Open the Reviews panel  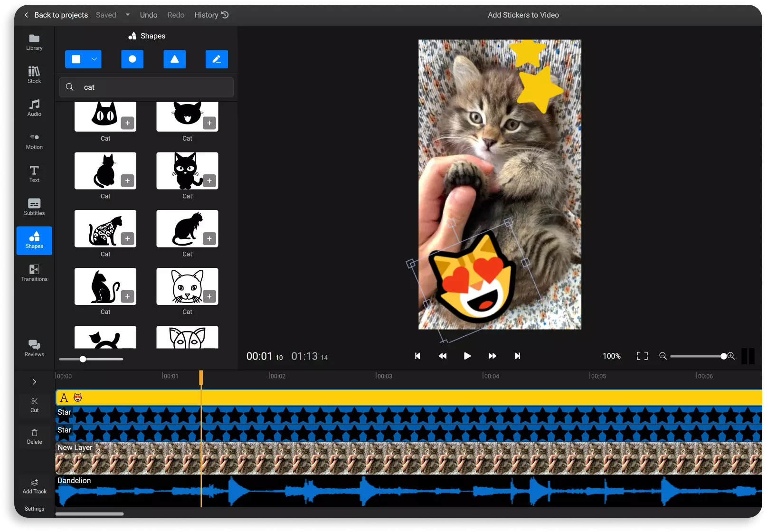click(x=34, y=348)
